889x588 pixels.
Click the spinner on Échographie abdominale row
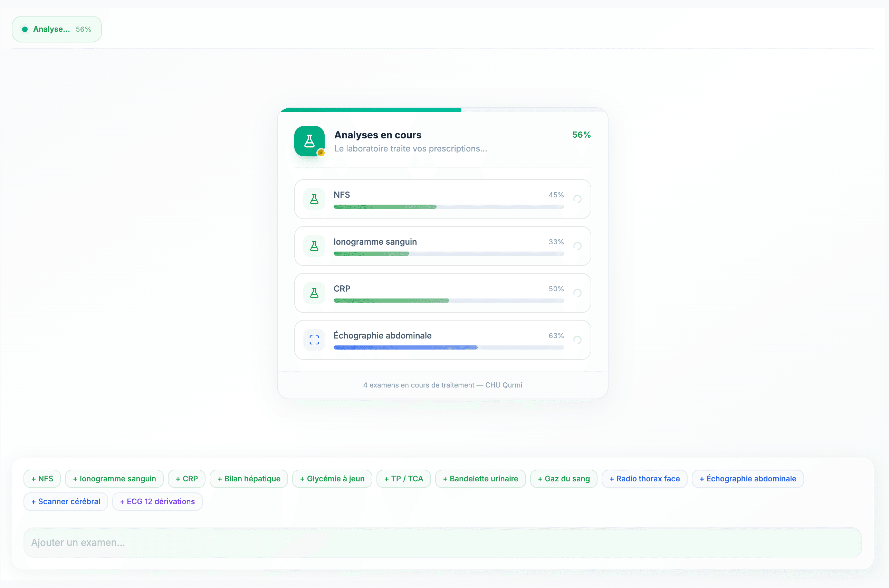pyautogui.click(x=577, y=340)
